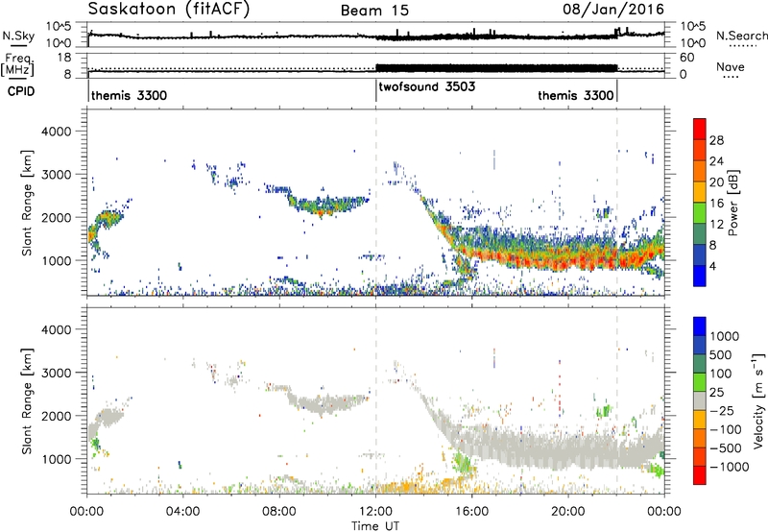
Task: Click the '16' tick on the power colorbar
Action: [x=716, y=204]
